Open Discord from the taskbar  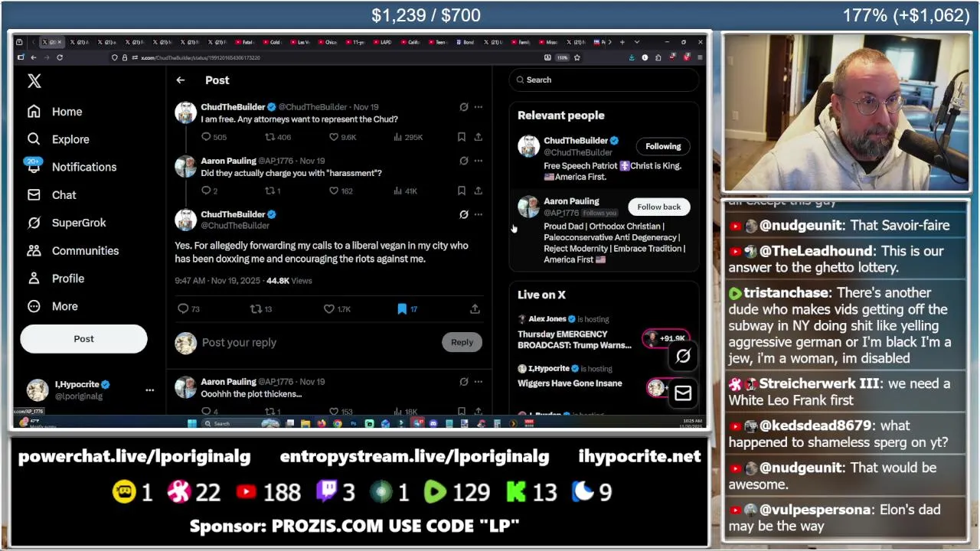(x=433, y=423)
